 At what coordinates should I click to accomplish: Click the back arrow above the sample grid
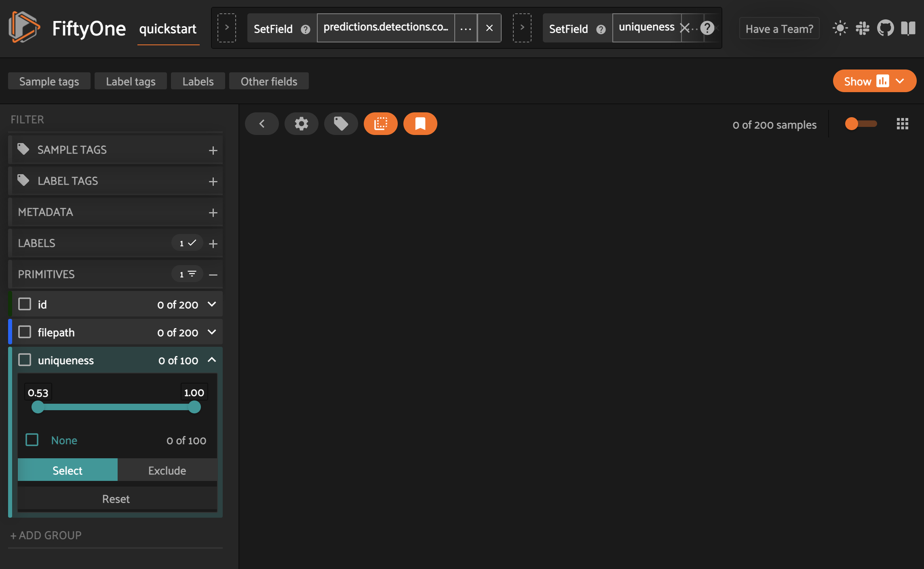(262, 124)
